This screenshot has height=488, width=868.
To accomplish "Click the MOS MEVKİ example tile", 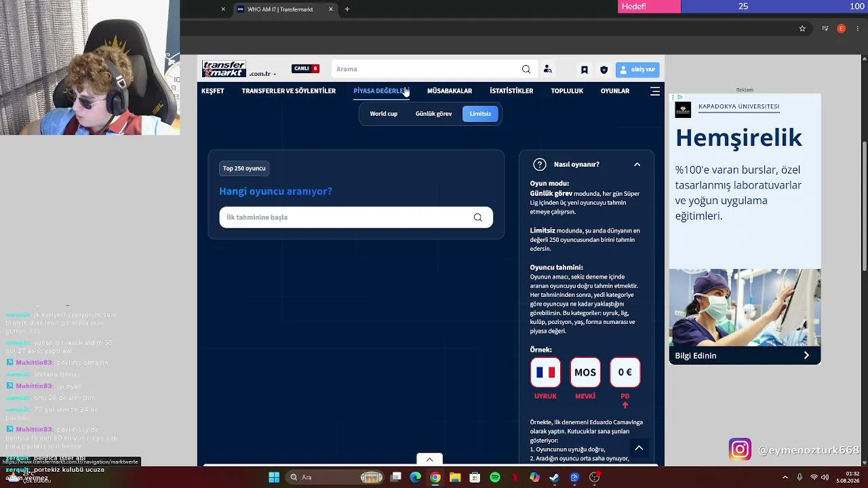I will pyautogui.click(x=585, y=372).
